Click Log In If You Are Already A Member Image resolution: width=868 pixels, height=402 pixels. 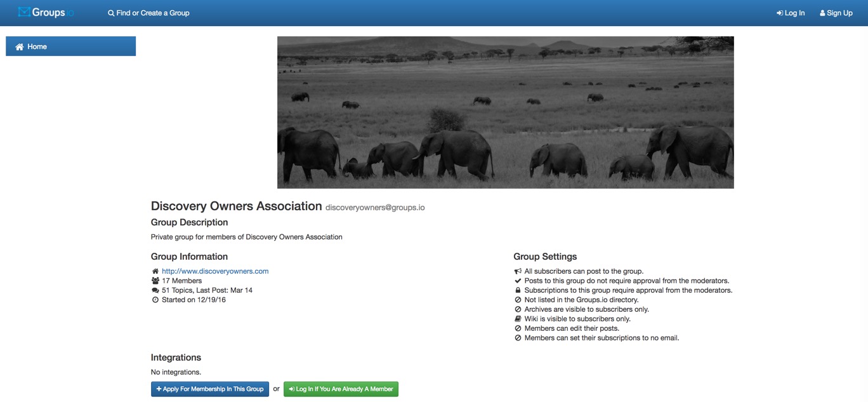[x=341, y=389]
